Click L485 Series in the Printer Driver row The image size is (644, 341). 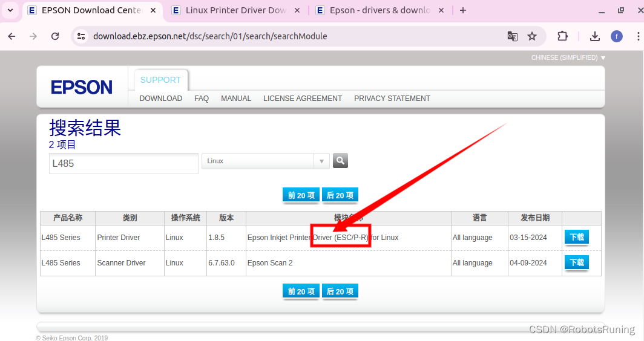tap(61, 237)
